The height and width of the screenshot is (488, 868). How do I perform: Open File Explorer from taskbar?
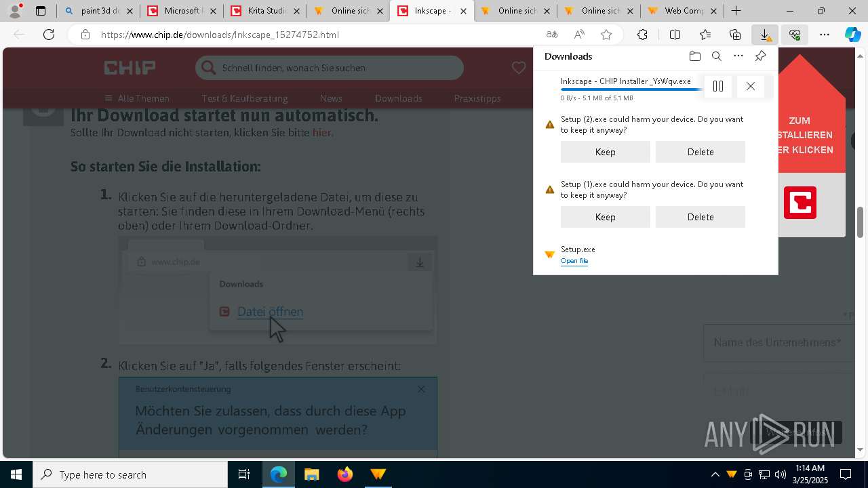click(311, 474)
